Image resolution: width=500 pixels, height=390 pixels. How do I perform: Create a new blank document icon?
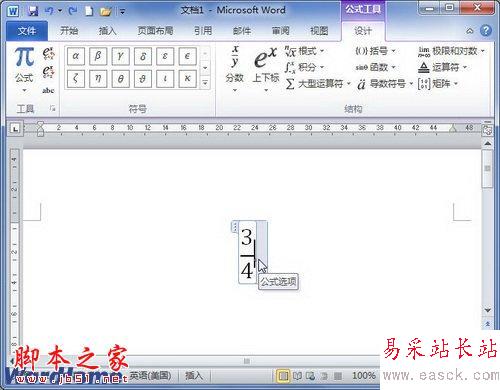pyautogui.click(x=89, y=11)
